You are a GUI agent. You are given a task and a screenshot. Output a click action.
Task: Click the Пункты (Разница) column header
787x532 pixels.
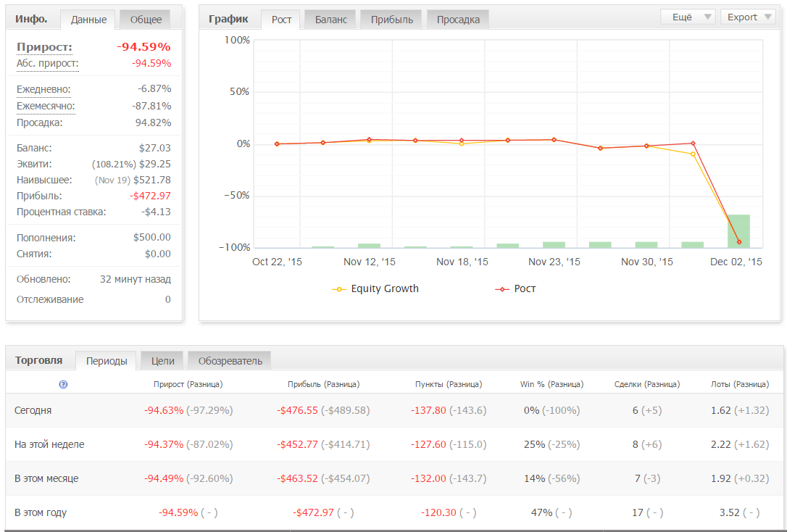(x=448, y=384)
